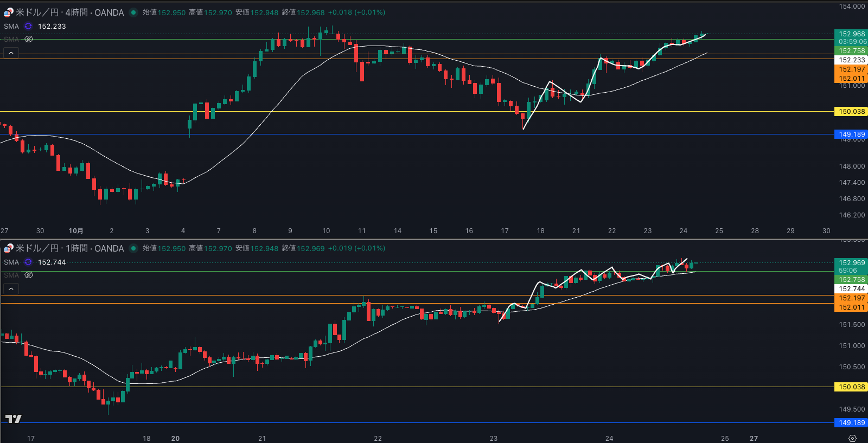Click the green market status dot on the 1-hour chart
This screenshot has height=443, width=868.
click(133, 248)
